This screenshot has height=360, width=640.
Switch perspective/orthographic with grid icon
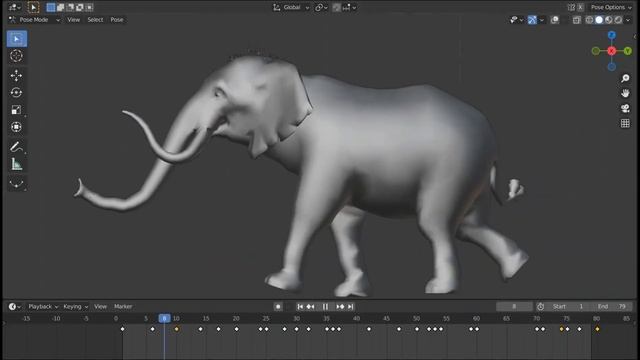(x=625, y=123)
